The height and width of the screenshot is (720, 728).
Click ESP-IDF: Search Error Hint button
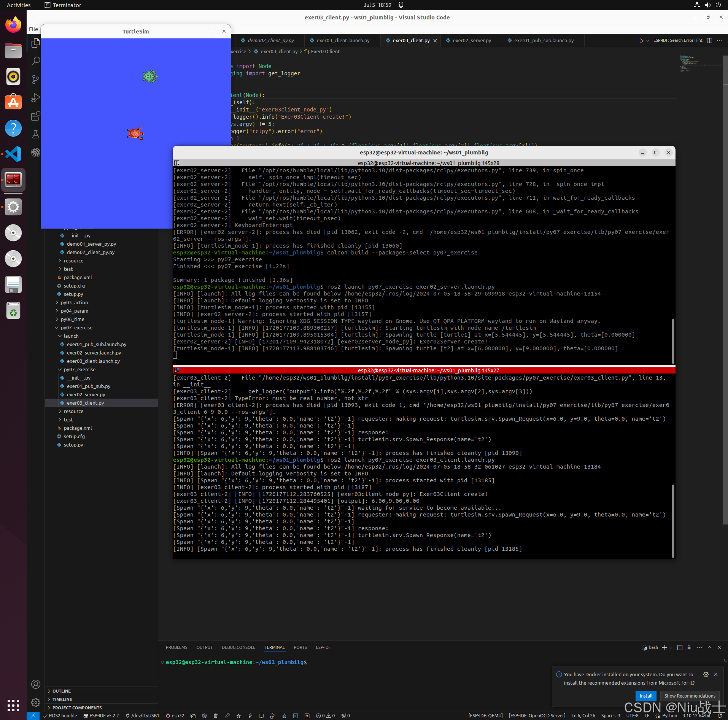[x=678, y=41]
